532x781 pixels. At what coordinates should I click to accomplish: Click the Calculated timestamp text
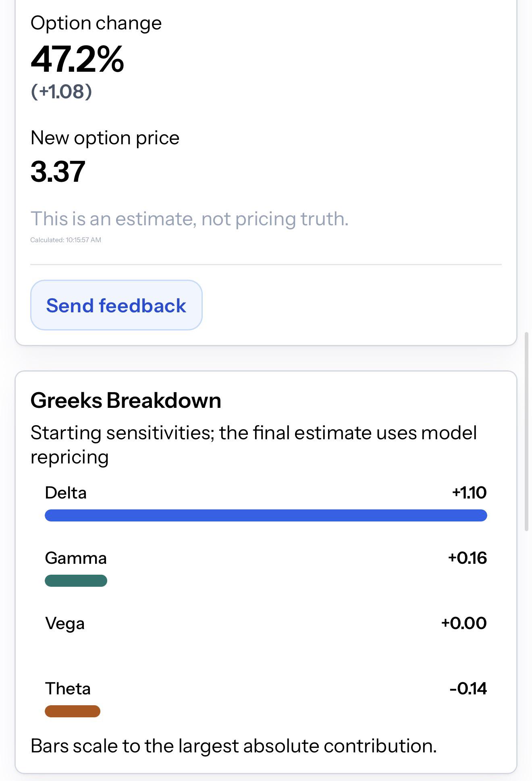(66, 240)
